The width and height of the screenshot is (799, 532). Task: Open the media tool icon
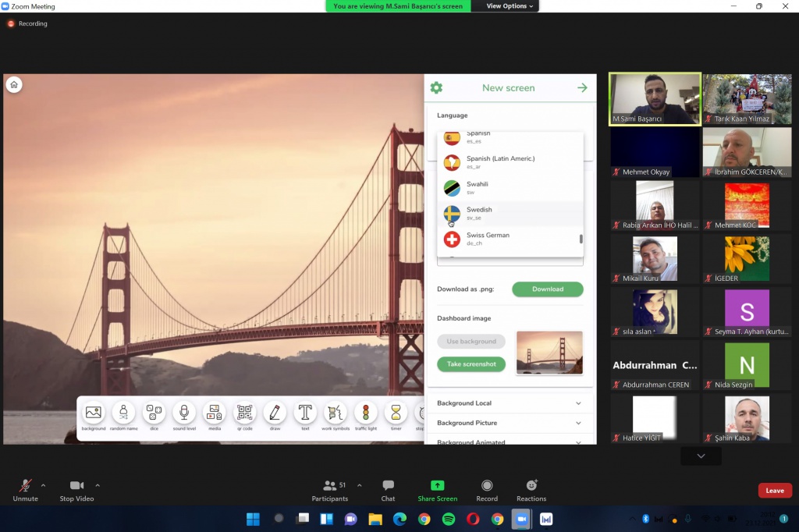click(215, 413)
